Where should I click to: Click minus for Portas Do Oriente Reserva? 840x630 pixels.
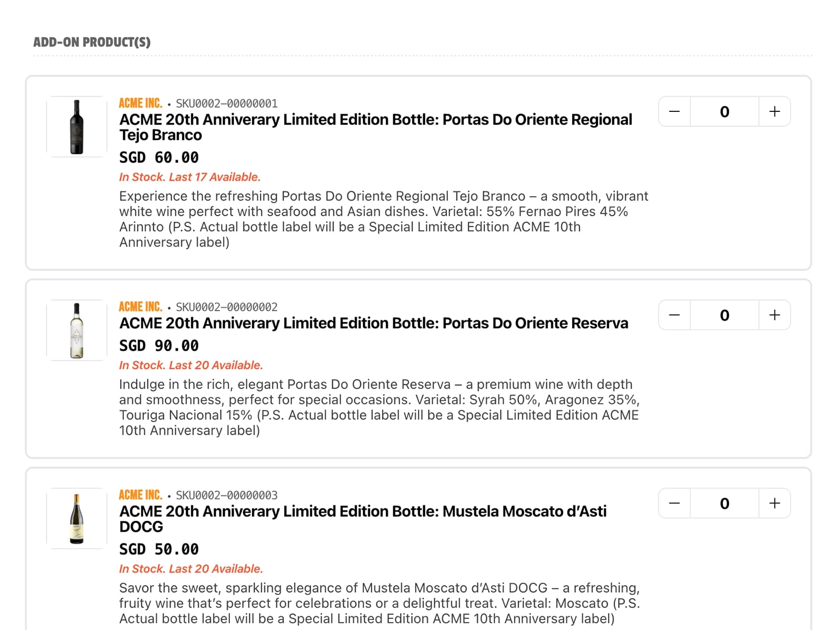[x=675, y=315]
